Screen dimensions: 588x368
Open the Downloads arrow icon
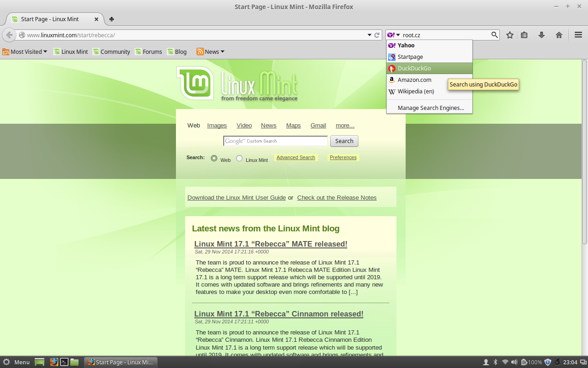point(541,34)
